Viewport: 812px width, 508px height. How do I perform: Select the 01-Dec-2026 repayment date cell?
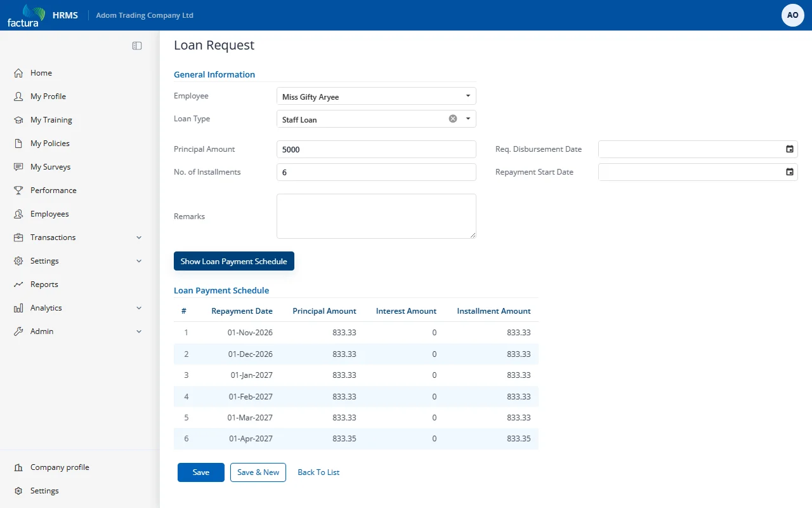pos(250,354)
